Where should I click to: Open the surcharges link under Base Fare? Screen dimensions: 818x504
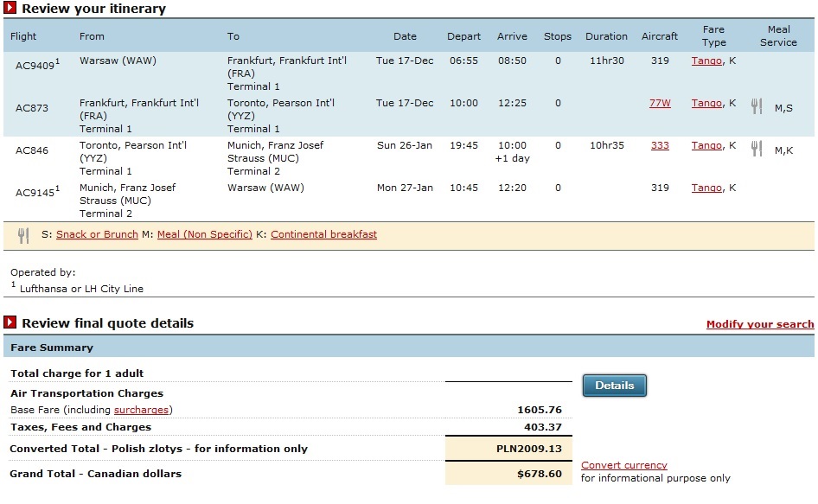coord(141,410)
